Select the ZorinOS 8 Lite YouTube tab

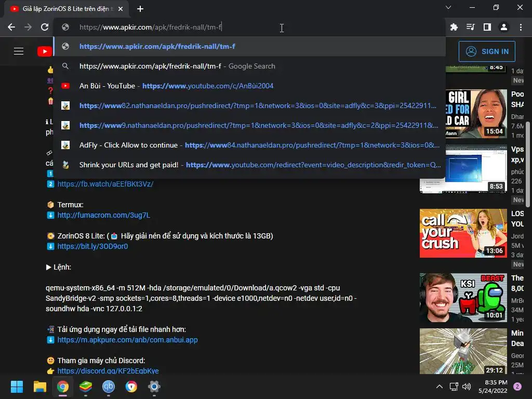click(x=66, y=9)
